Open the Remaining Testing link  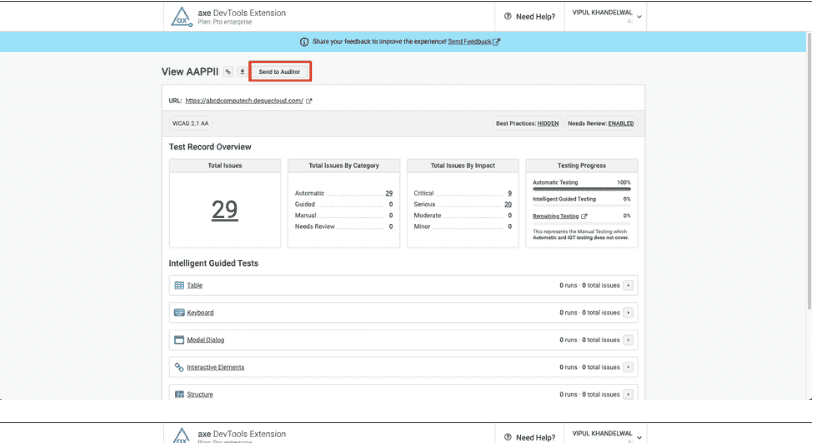coord(556,216)
